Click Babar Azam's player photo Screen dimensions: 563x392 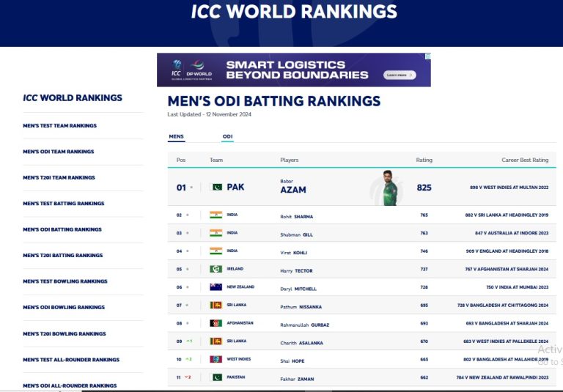click(389, 188)
